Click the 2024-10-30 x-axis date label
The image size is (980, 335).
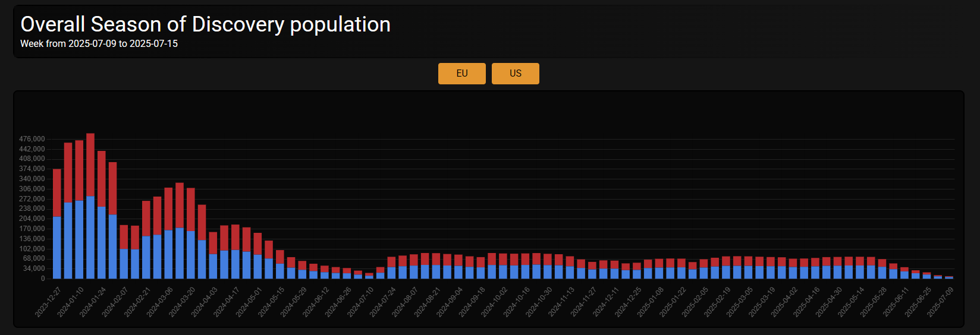pos(539,302)
